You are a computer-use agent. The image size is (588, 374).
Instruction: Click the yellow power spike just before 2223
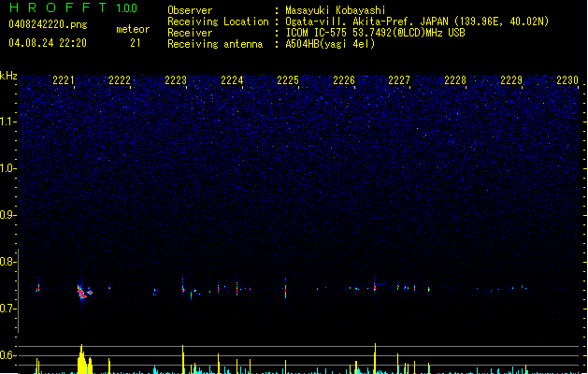click(x=183, y=359)
